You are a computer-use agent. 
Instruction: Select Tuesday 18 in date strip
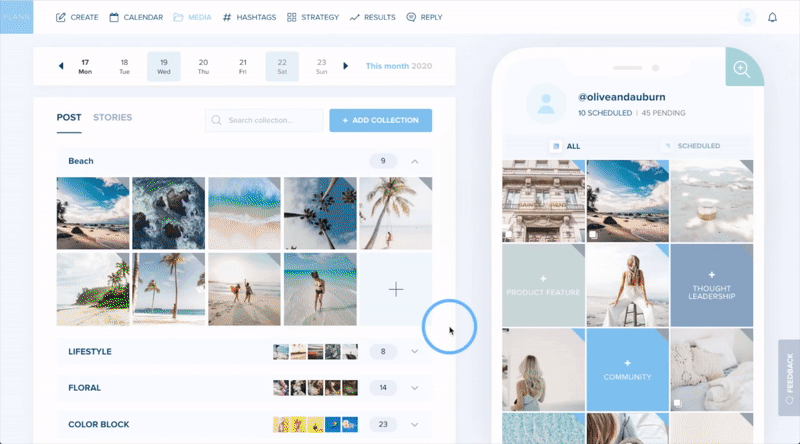[x=124, y=66]
